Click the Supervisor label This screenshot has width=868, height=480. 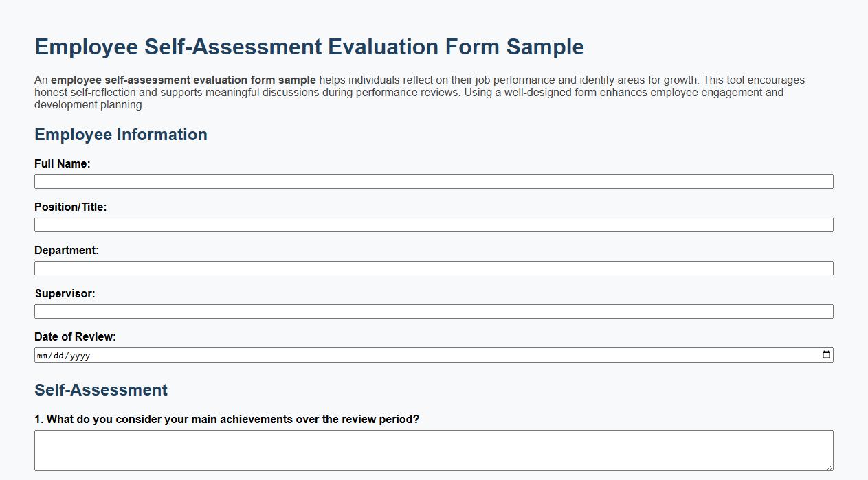[65, 293]
